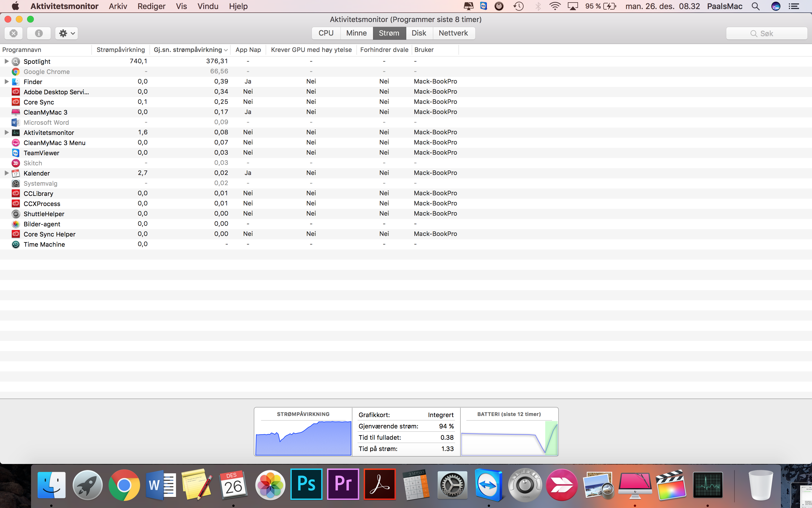Select the TeamViewer row icon
This screenshot has height=508, width=812.
click(x=16, y=153)
